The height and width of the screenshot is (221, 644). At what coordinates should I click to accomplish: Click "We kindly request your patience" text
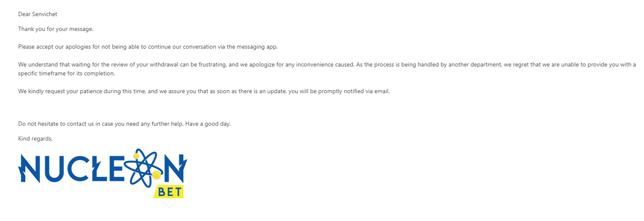[x=60, y=91]
